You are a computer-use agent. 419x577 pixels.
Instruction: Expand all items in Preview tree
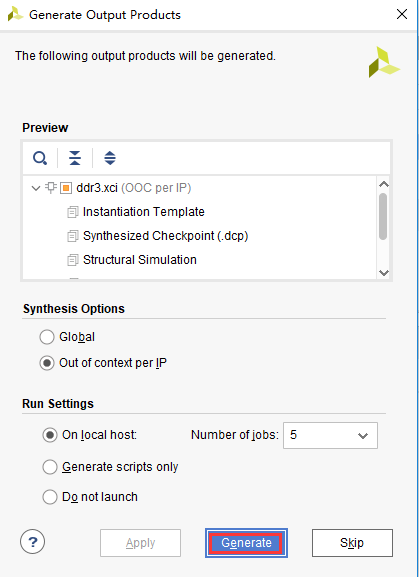pos(110,158)
